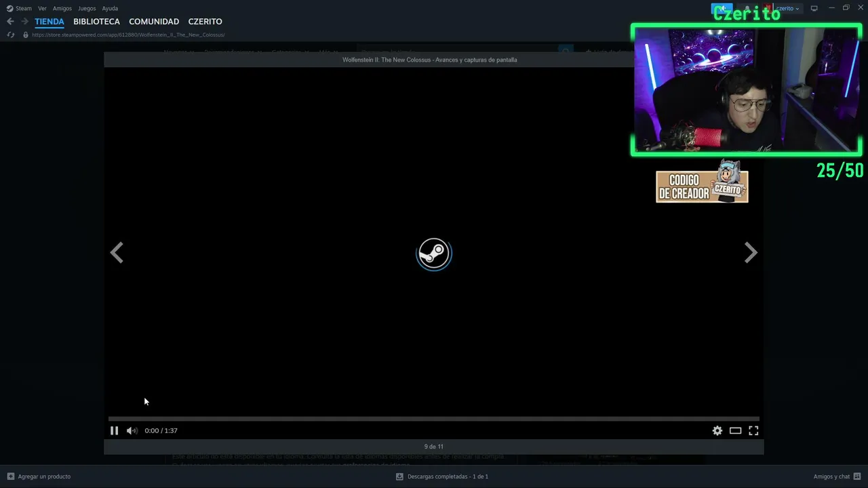Go back with the back arrow

click(x=10, y=22)
